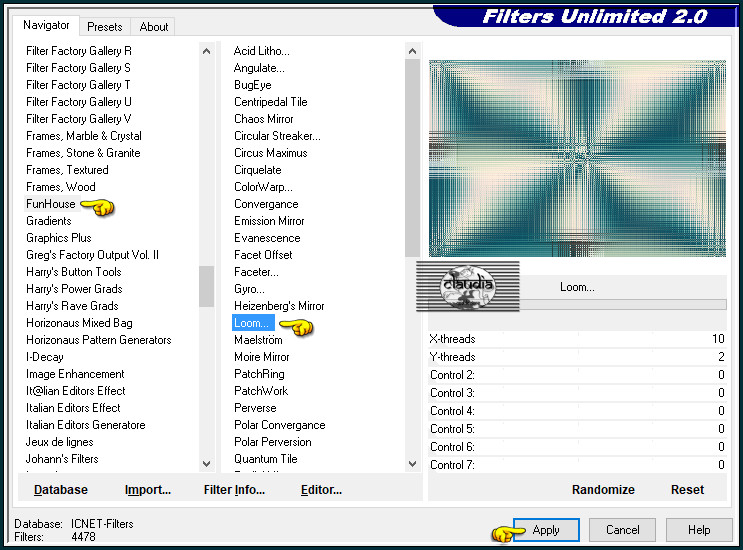This screenshot has width=743, height=550.
Task: Select Image Enhancement category
Action: (x=75, y=374)
